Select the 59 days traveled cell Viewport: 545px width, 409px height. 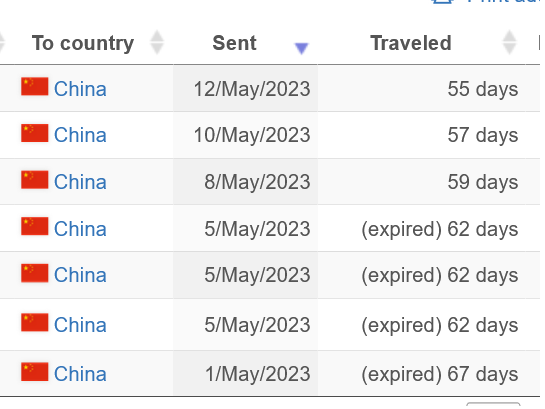(x=421, y=182)
